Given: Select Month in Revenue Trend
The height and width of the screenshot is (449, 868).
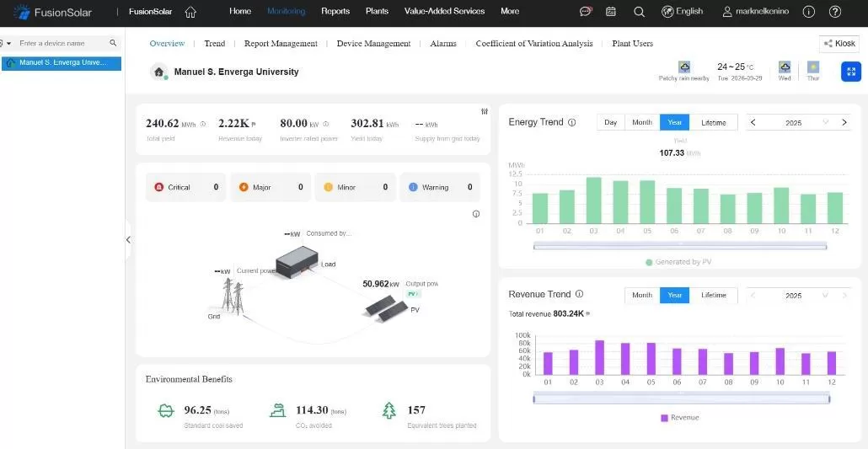Looking at the screenshot, I should pyautogui.click(x=642, y=295).
